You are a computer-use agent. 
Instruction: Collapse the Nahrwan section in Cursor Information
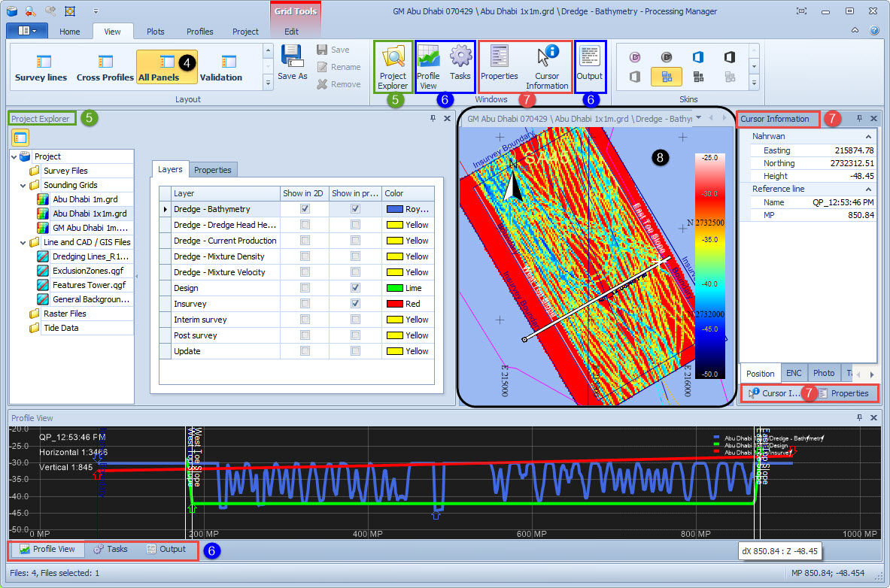868,137
